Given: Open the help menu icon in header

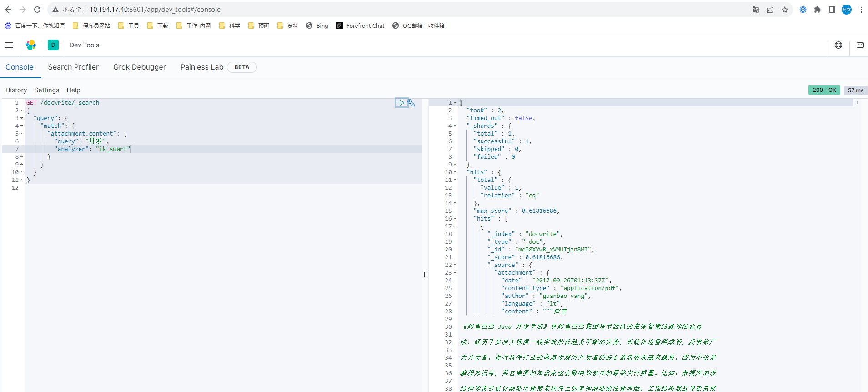Looking at the screenshot, I should point(838,45).
